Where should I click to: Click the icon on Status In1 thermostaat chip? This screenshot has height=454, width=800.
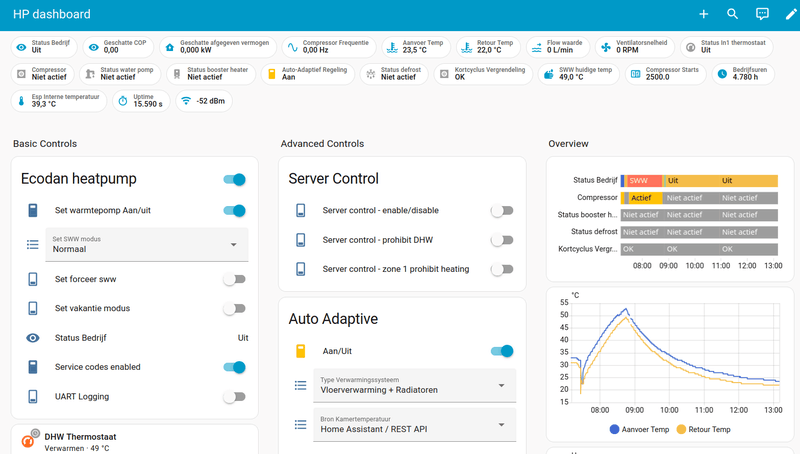(690, 47)
